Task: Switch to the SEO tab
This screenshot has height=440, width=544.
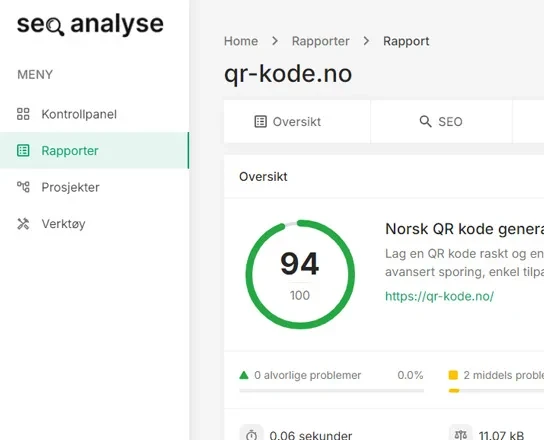Action: 441,122
